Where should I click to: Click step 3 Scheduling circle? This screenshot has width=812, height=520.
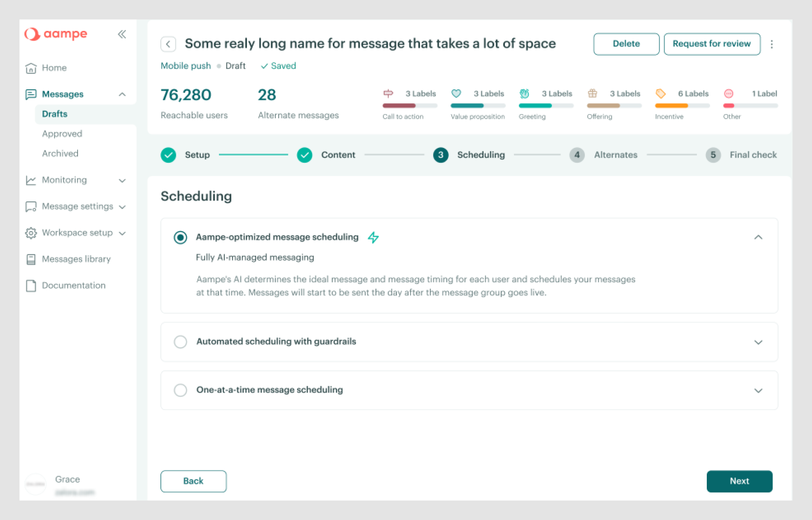(441, 155)
